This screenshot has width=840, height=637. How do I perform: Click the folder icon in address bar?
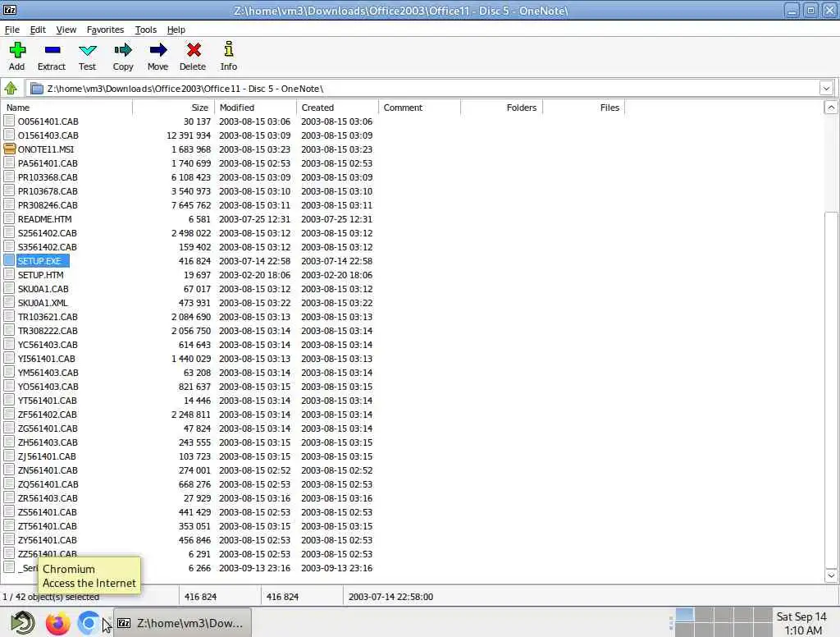point(37,89)
